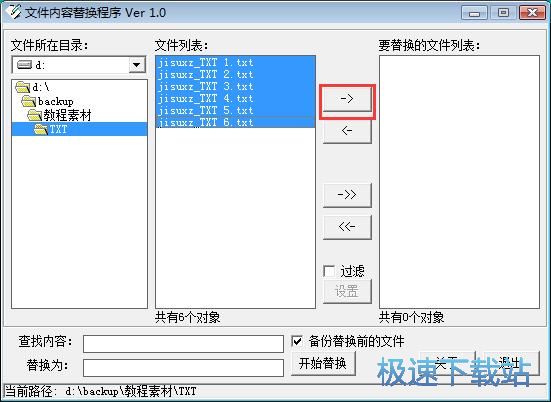This screenshot has height=402, width=551.
Task: Uncheck 备份替换前的文件 backup checkbox
Action: point(297,341)
